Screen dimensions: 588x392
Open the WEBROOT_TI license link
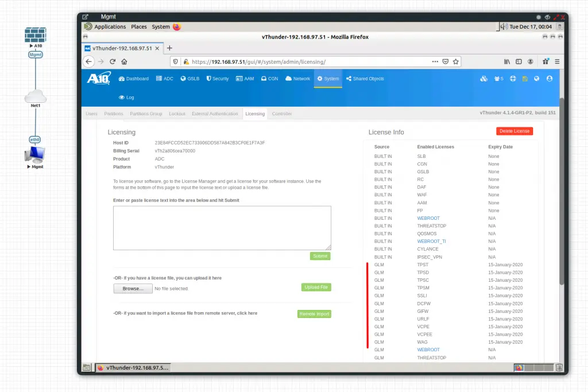click(431, 242)
